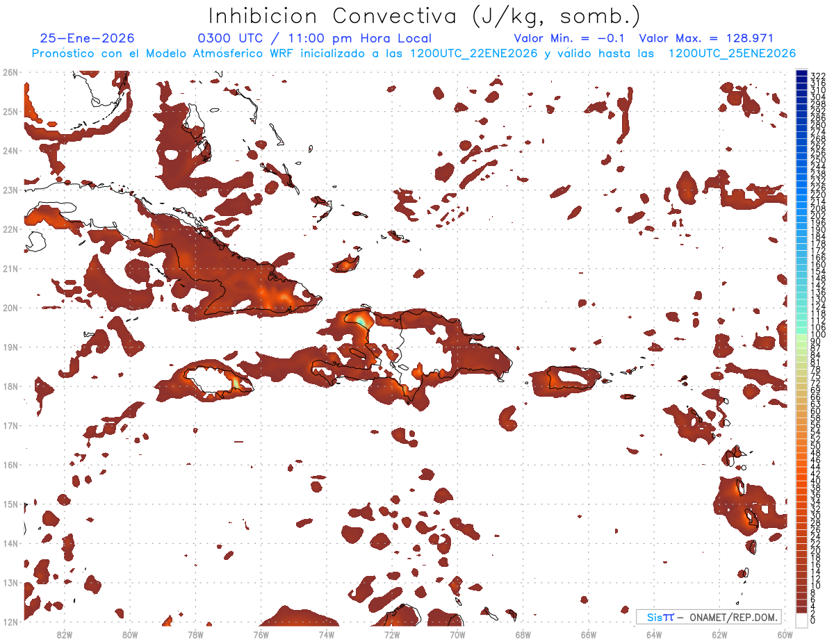Click the 17N latitude label
Viewport: 834px width, 644px height.
coord(10,425)
